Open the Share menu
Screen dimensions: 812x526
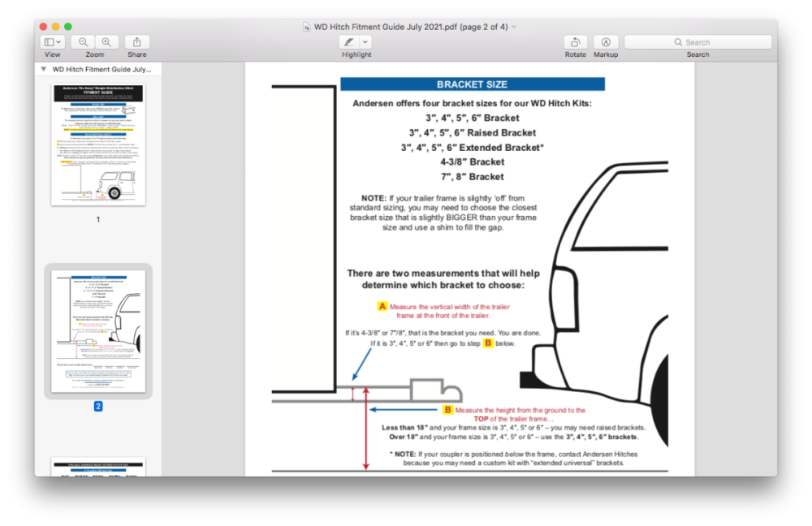(x=136, y=41)
